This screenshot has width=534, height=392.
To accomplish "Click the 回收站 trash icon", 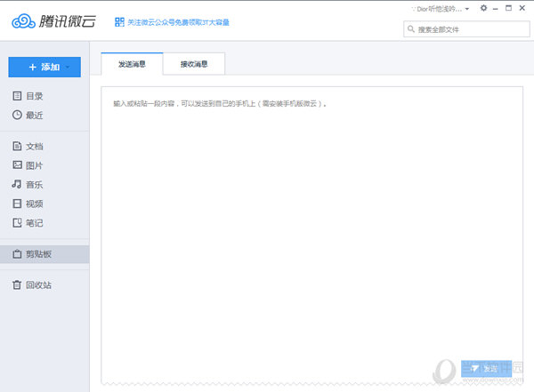I will (17, 284).
